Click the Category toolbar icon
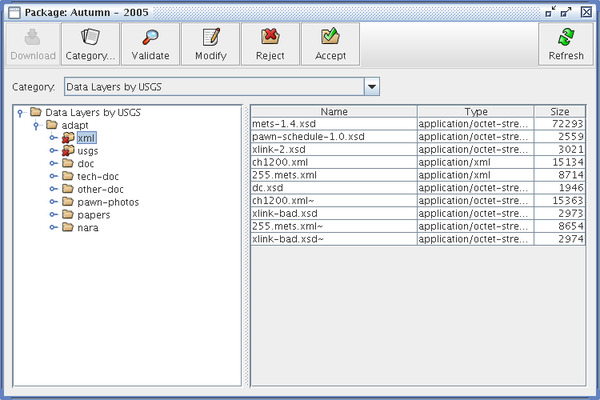This screenshot has width=600, height=400. point(90,38)
